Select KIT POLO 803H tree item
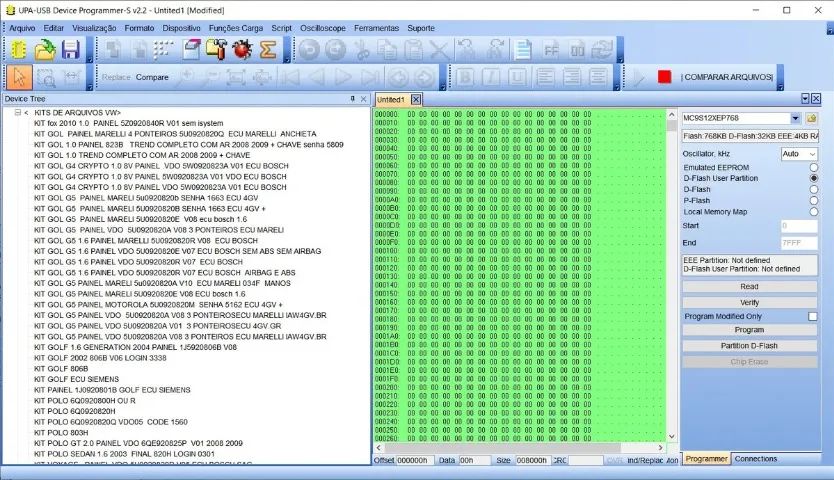The height and width of the screenshot is (480, 834). tap(61, 433)
